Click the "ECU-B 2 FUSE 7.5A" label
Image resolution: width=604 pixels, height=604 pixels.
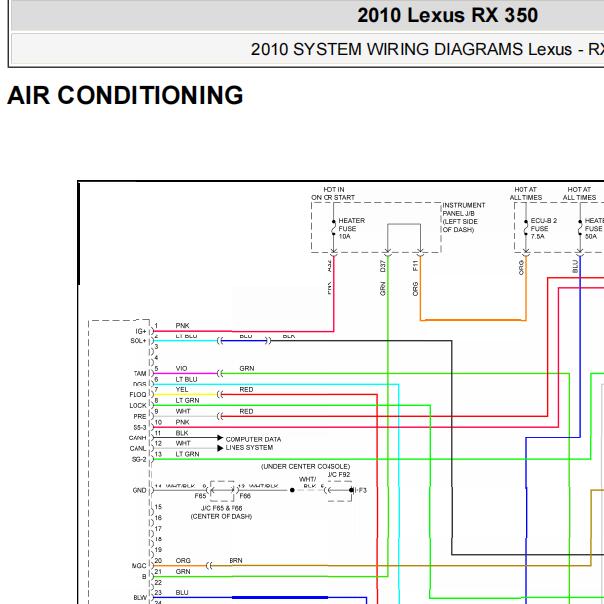coord(544,228)
